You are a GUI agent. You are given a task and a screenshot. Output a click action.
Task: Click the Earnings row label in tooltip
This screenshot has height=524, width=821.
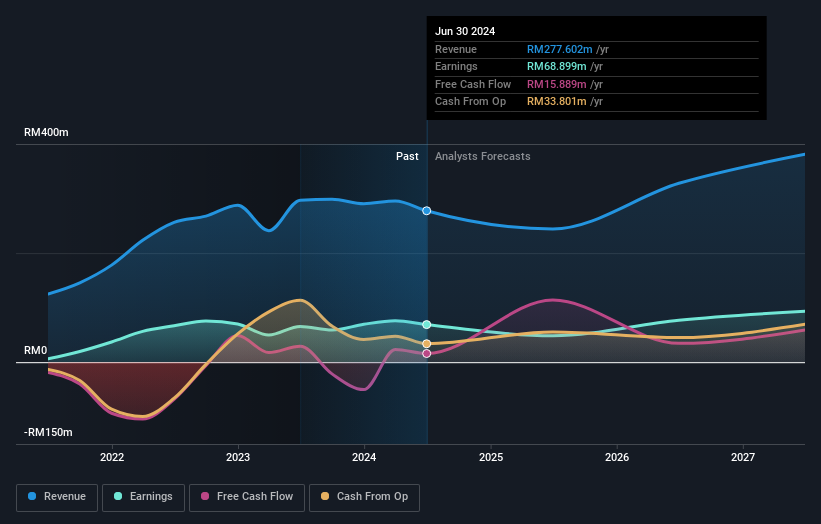pyautogui.click(x=457, y=66)
